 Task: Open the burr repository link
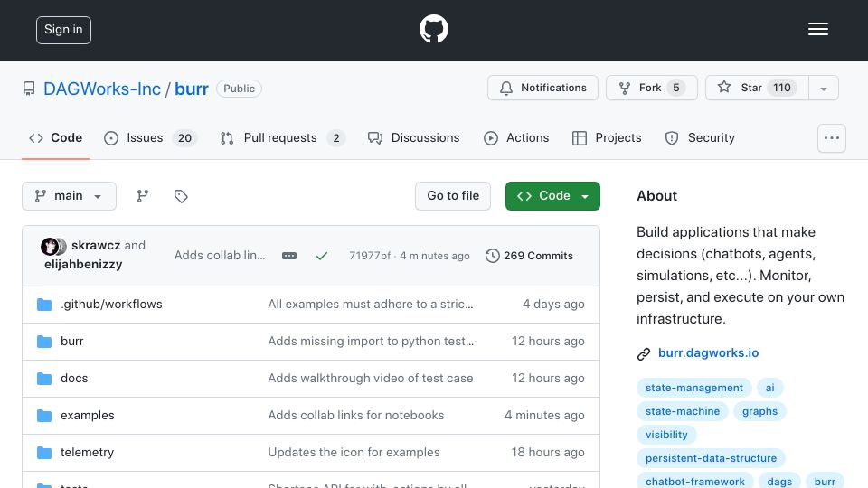click(192, 89)
